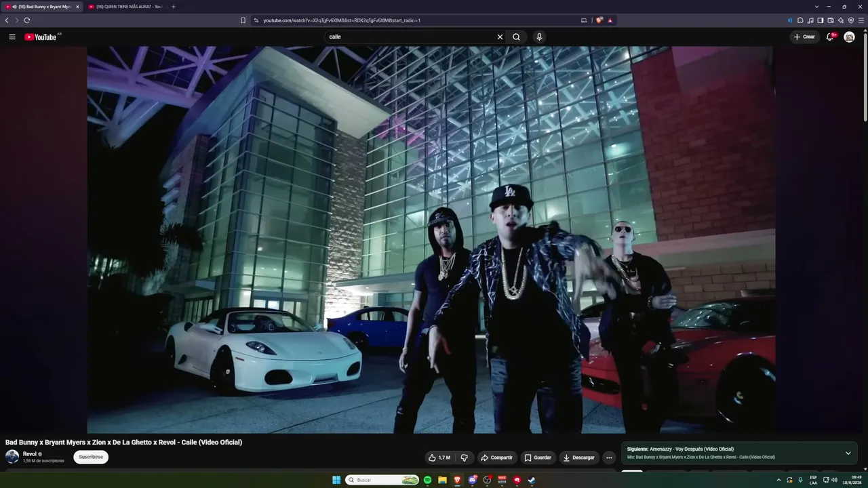Open the browser extensions puzzle icon

(x=800, y=20)
